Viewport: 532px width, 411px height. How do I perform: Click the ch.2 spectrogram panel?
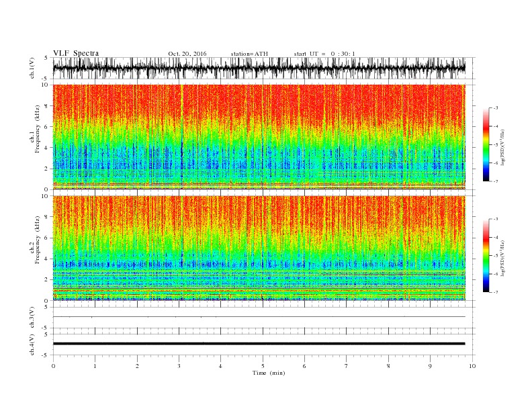259,248
